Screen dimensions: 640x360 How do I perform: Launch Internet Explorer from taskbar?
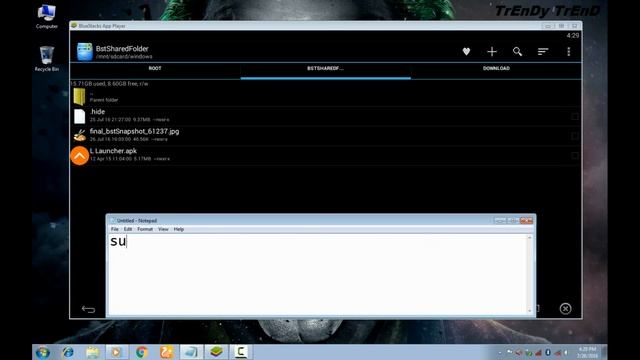point(68,352)
